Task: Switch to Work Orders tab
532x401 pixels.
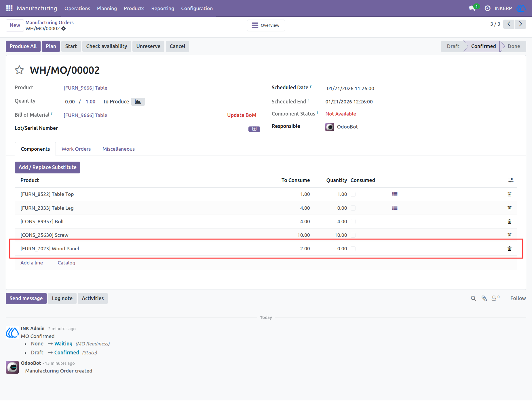Action: [x=76, y=149]
